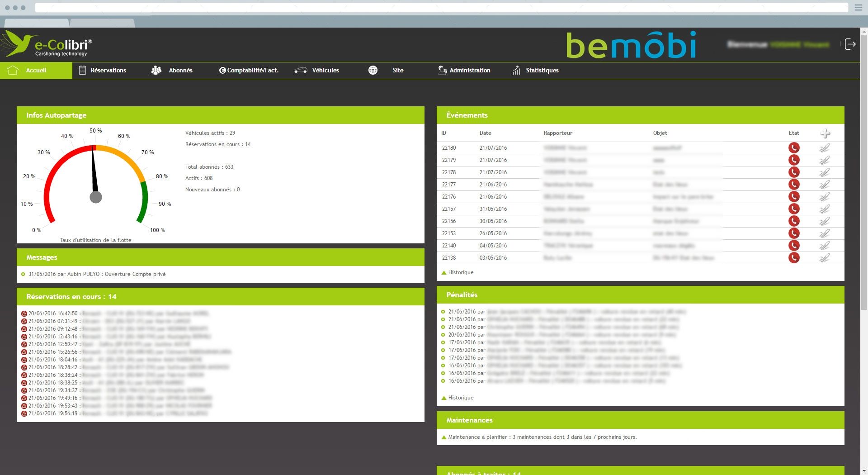
Task: Switch to the second browser tab
Action: (103, 23)
